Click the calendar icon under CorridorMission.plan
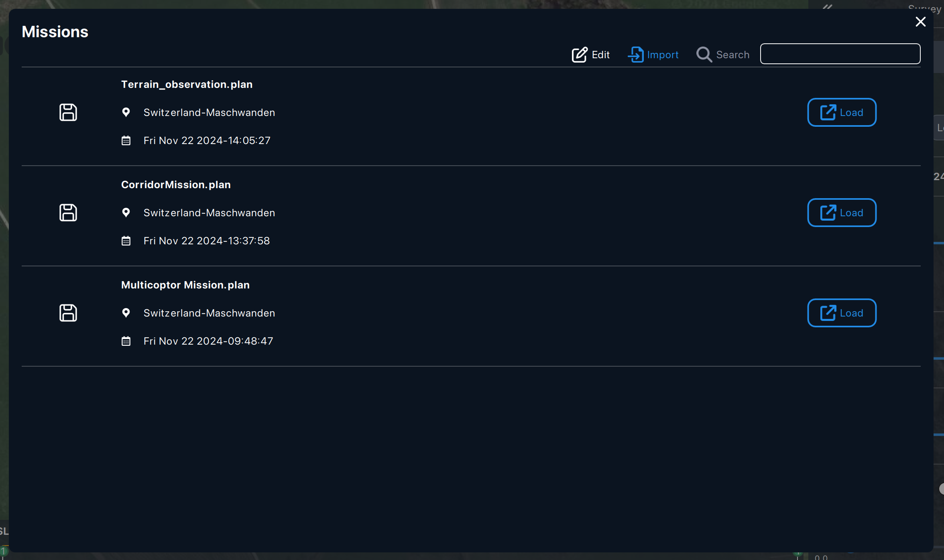The height and width of the screenshot is (560, 944). (126, 241)
